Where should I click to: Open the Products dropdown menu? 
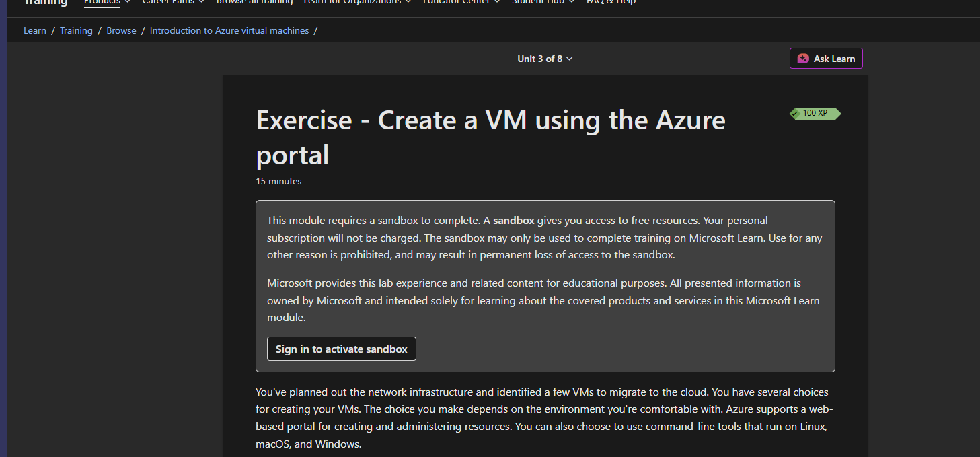(x=107, y=2)
